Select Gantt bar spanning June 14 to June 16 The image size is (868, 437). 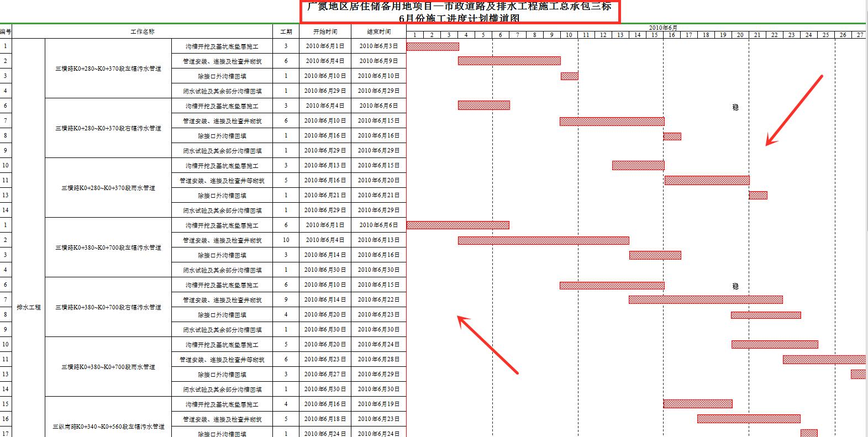coord(655,255)
